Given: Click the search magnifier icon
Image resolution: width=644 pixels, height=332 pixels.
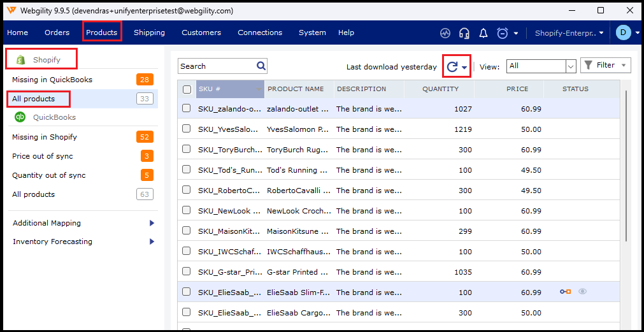Looking at the screenshot, I should coord(261,66).
